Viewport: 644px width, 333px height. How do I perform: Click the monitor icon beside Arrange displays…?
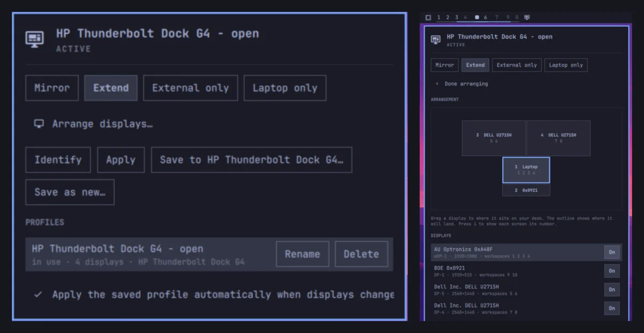[x=39, y=124]
